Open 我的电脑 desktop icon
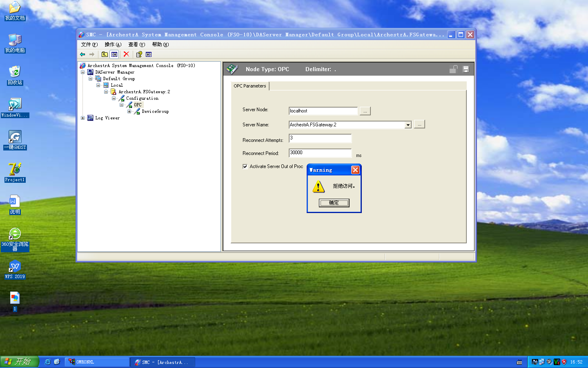The image size is (588, 368). (15, 43)
